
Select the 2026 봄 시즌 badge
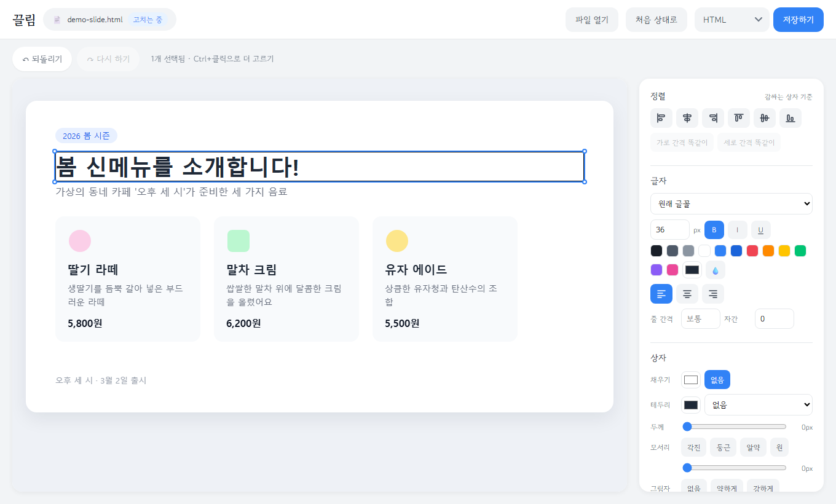[x=86, y=136]
